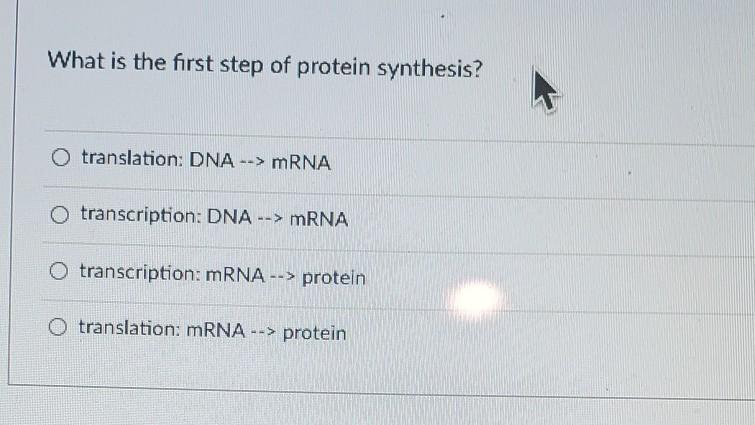Click the arrow '-->' in the fourth answer option
The width and height of the screenshot is (755, 425).
pos(263,332)
